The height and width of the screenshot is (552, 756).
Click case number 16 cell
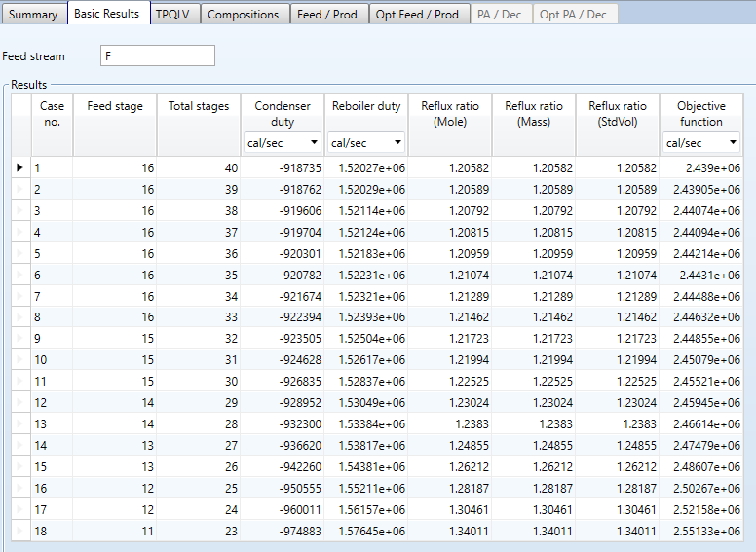52,489
